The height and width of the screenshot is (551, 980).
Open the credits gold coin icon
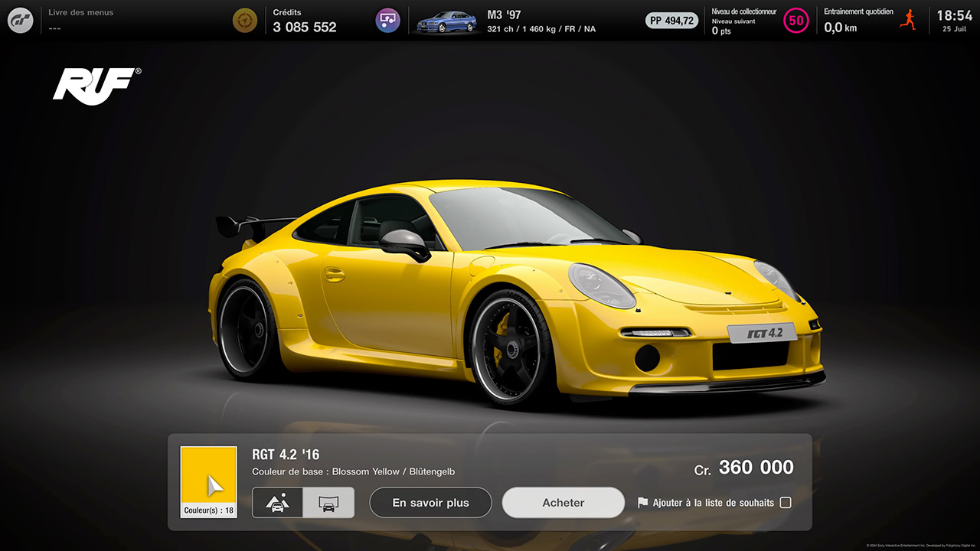tap(245, 21)
